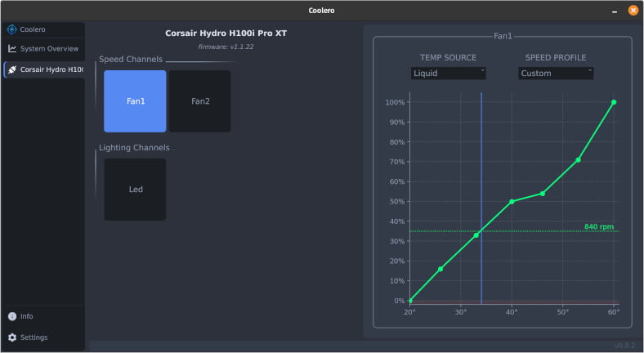The image size is (644, 353).
Task: Select the Led lighting channel
Action: pos(135,190)
